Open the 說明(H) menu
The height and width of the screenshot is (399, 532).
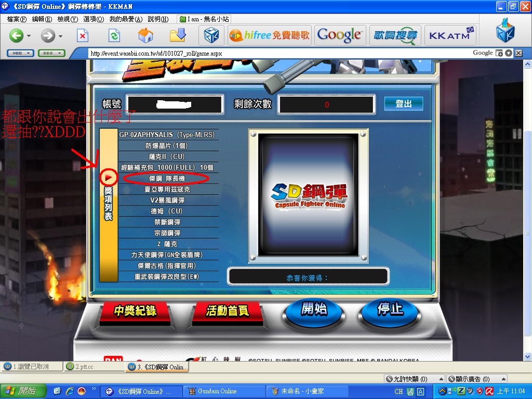pos(158,19)
